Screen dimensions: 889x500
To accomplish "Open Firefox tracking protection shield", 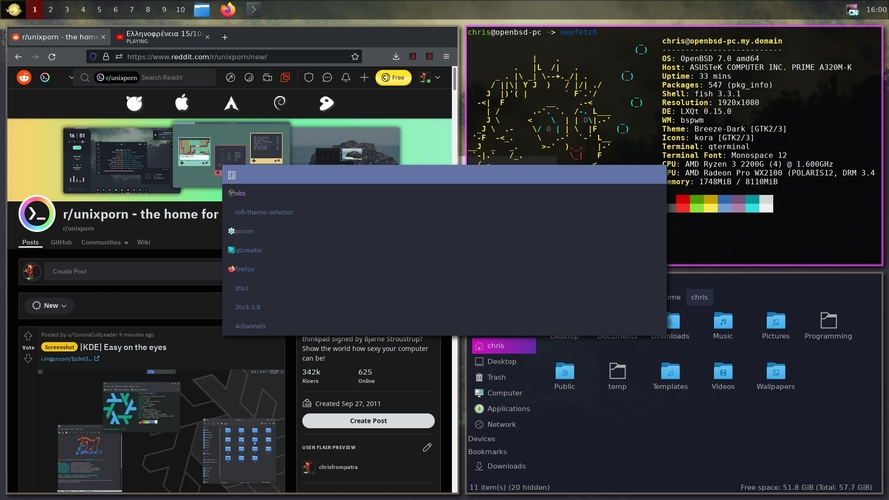I will point(93,57).
